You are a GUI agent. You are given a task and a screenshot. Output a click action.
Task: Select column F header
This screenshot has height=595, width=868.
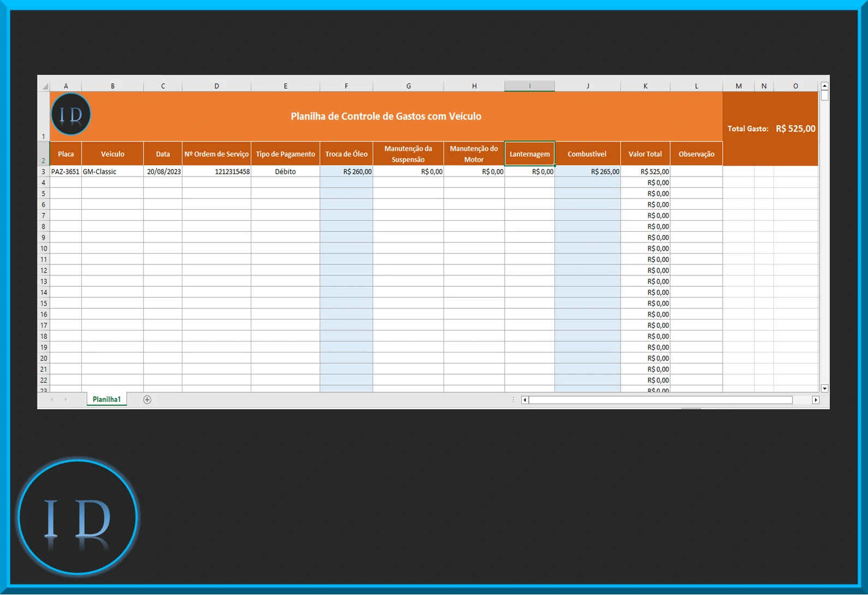[x=346, y=86]
